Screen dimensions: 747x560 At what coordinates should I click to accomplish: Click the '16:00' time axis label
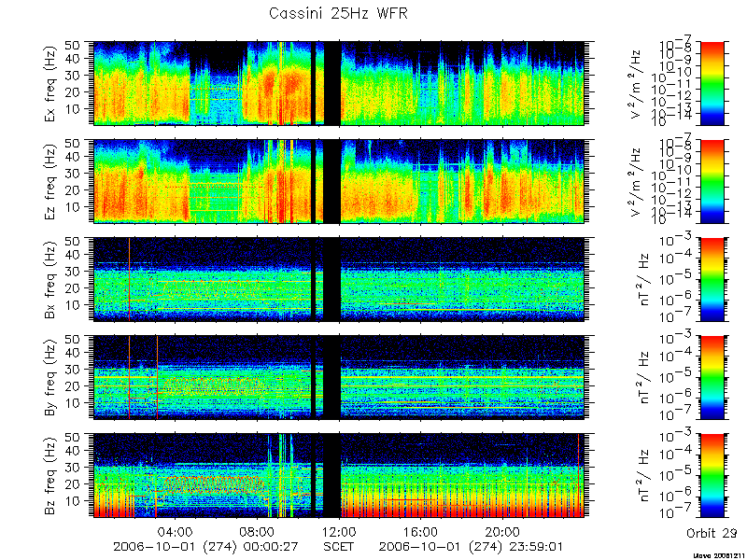click(x=421, y=531)
